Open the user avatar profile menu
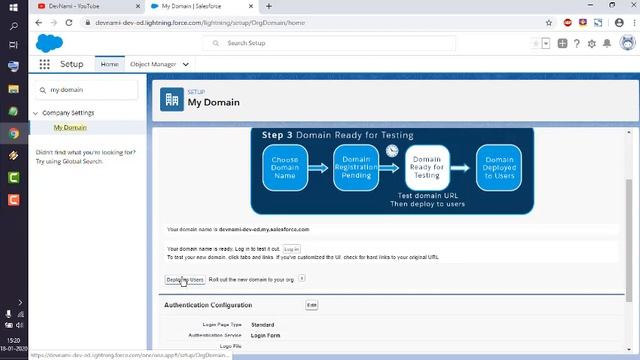 pos(627,43)
